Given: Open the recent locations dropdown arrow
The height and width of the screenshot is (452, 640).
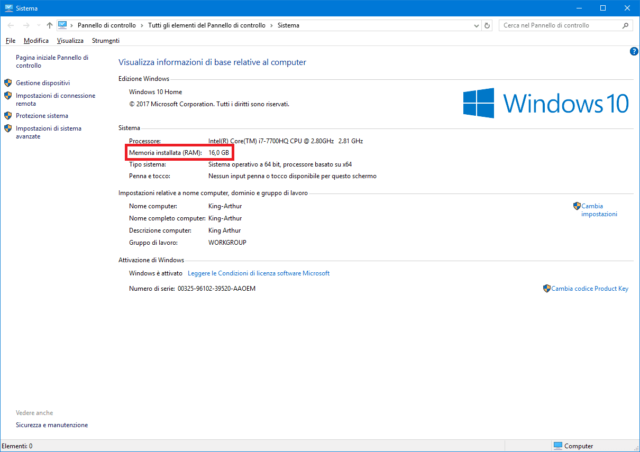Looking at the screenshot, I should [37, 24].
